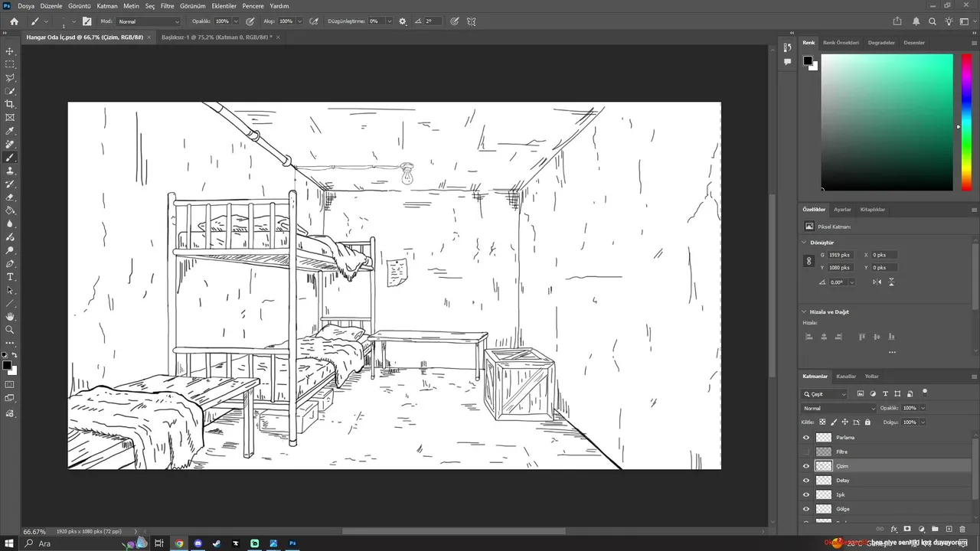Viewport: 980px width, 551px height.
Task: Hide the Işık layer
Action: [805, 494]
